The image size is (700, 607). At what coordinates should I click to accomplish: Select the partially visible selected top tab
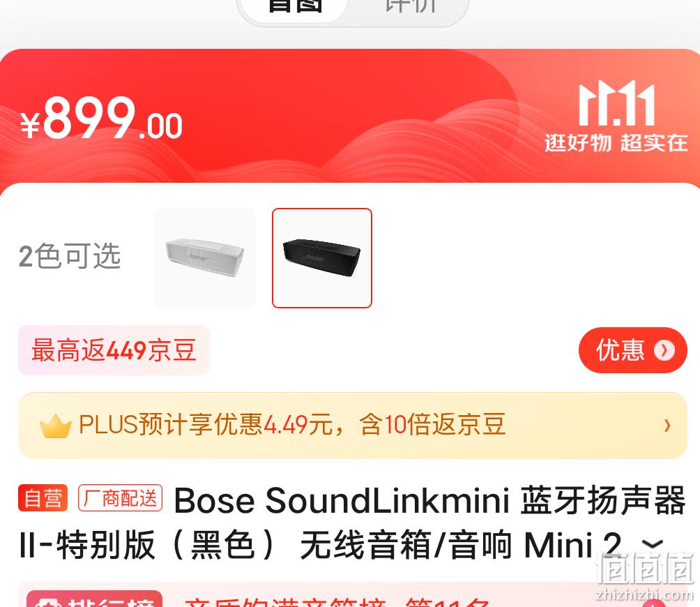[295, 6]
